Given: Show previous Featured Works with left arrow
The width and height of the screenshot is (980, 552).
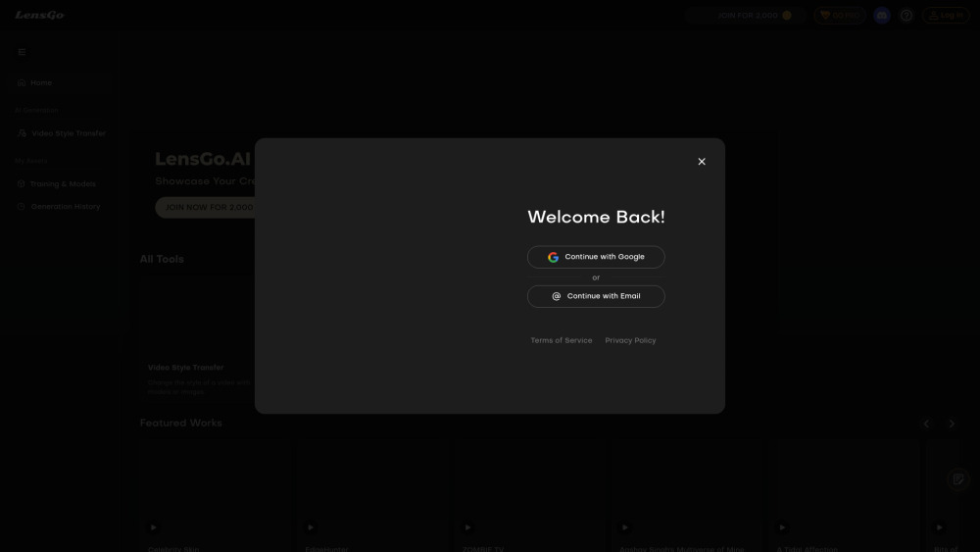Looking at the screenshot, I should click(x=926, y=424).
